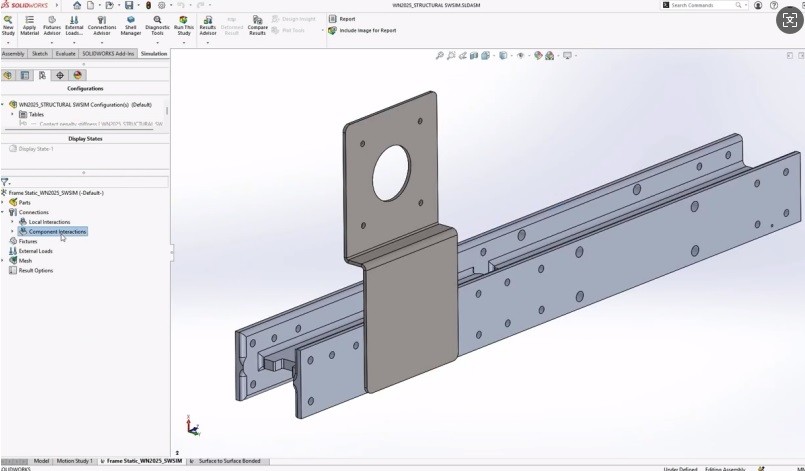Select Fixtures in study tree
The height and width of the screenshot is (471, 805).
coord(23,241)
